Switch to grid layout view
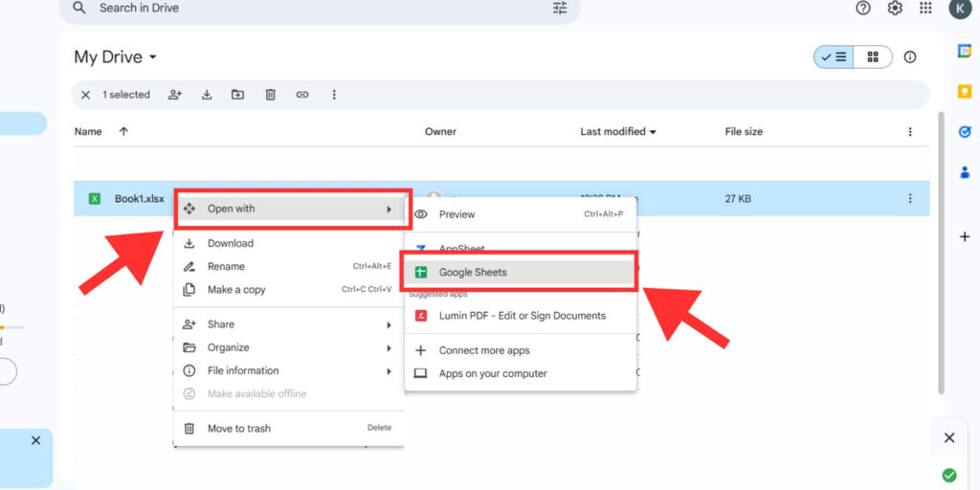Image resolution: width=980 pixels, height=490 pixels. (873, 56)
